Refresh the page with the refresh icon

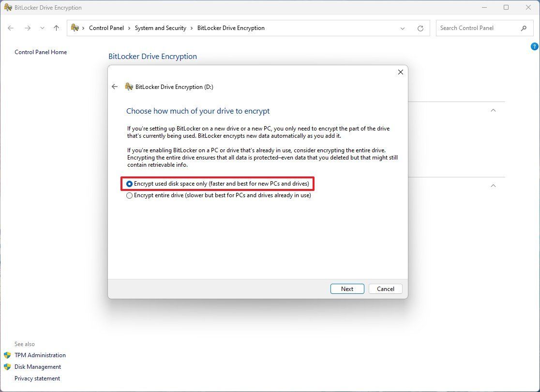420,28
